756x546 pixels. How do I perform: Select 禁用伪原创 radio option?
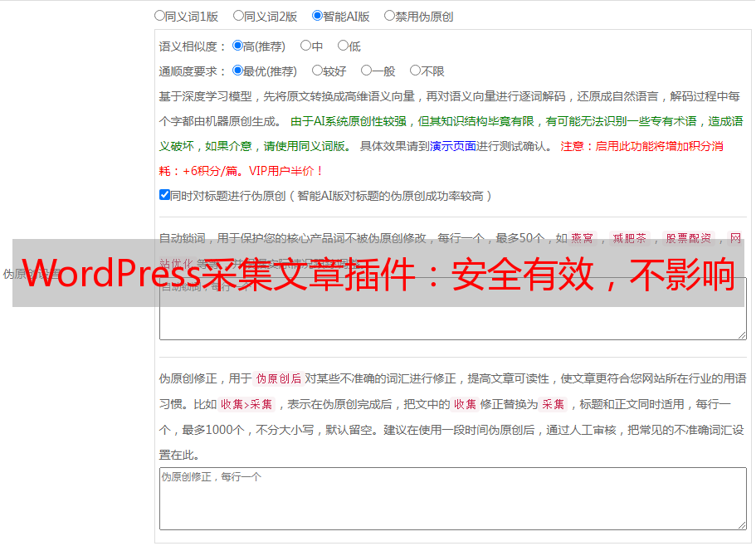[x=389, y=16]
